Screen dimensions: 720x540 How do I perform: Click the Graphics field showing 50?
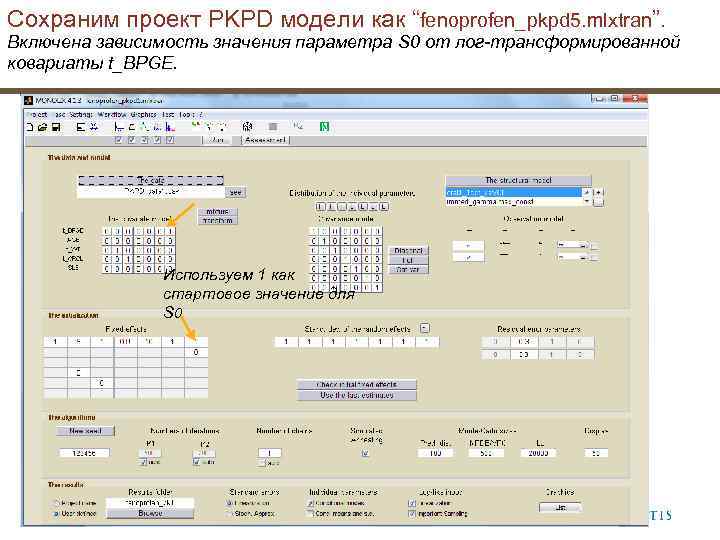(596, 453)
